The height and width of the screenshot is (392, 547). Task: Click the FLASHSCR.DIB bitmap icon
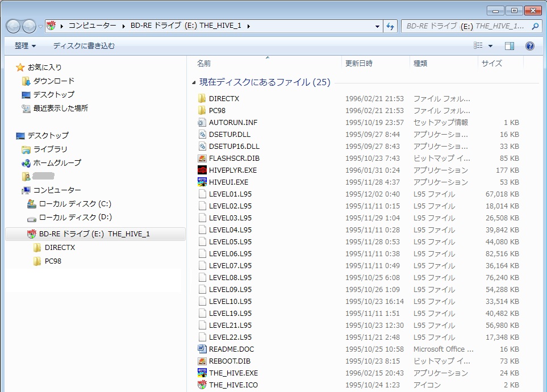[202, 158]
